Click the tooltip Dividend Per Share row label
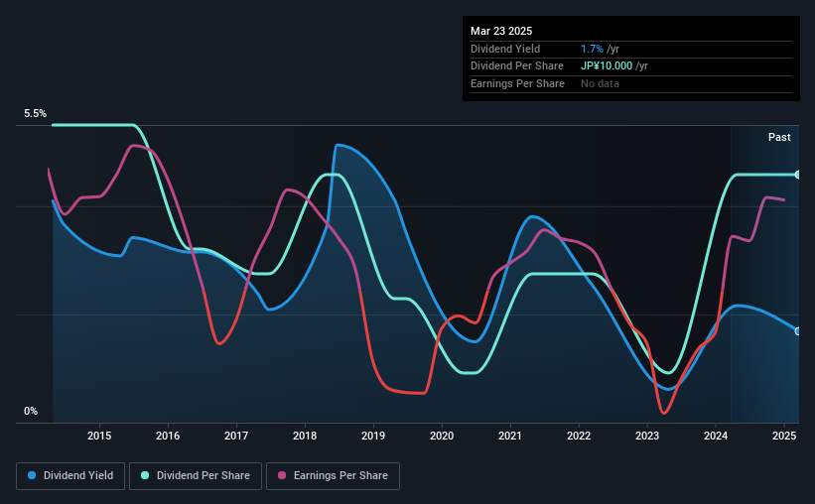815x504 pixels. (516, 66)
